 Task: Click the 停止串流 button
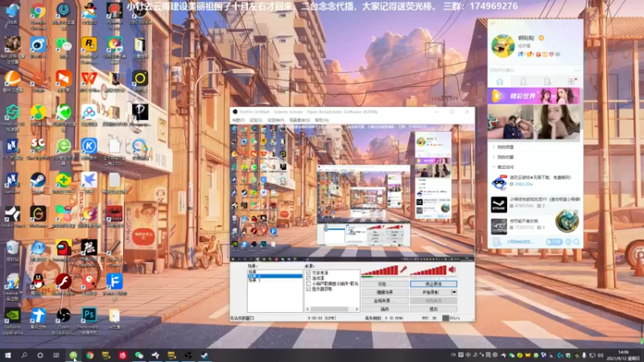tap(433, 284)
